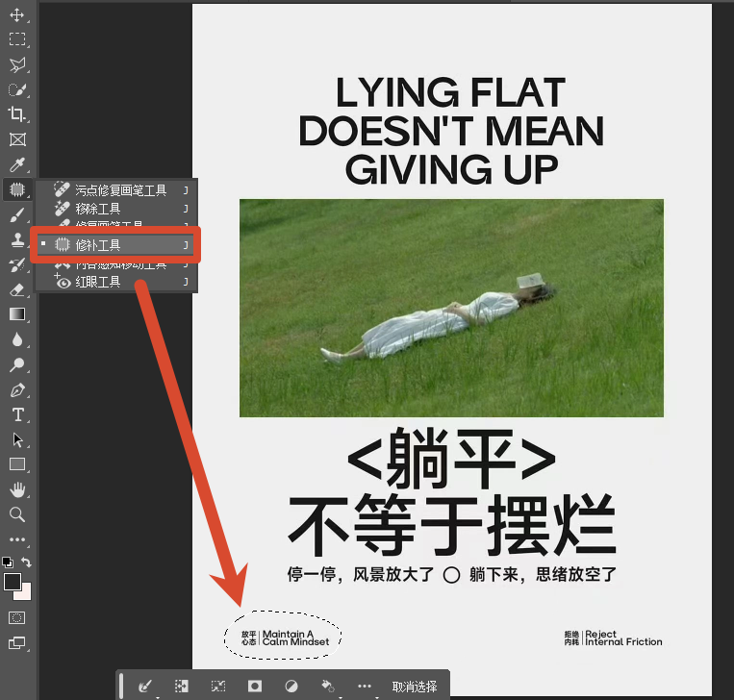Click the 'DOESN'T MEAN' headline line
734x700 pixels.
pyautogui.click(x=451, y=131)
